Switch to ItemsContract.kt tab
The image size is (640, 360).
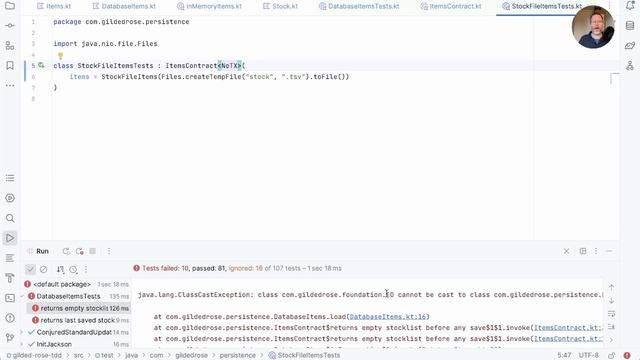pos(451,6)
